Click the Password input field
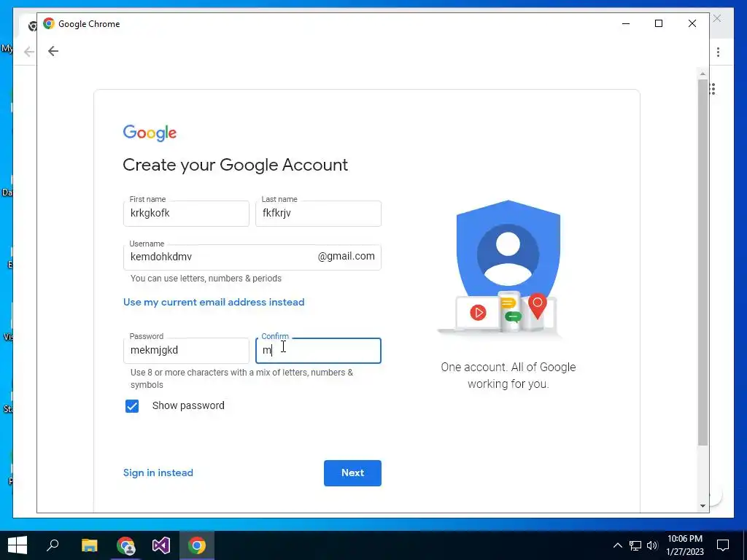 (x=186, y=351)
